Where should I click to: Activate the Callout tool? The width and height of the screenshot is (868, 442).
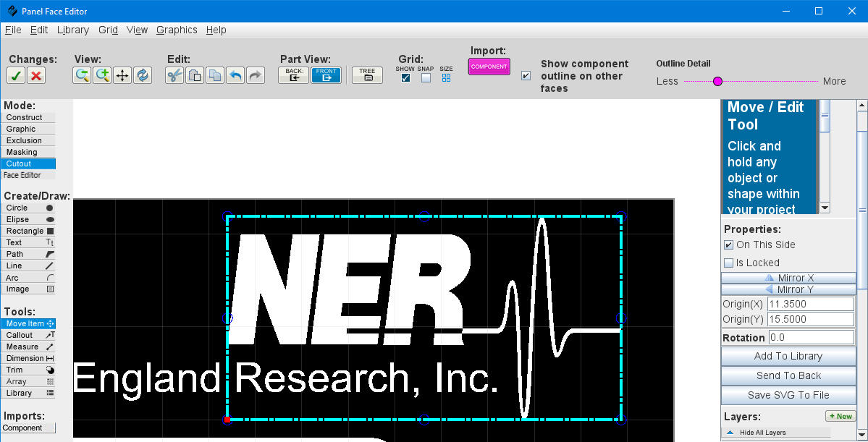28,335
